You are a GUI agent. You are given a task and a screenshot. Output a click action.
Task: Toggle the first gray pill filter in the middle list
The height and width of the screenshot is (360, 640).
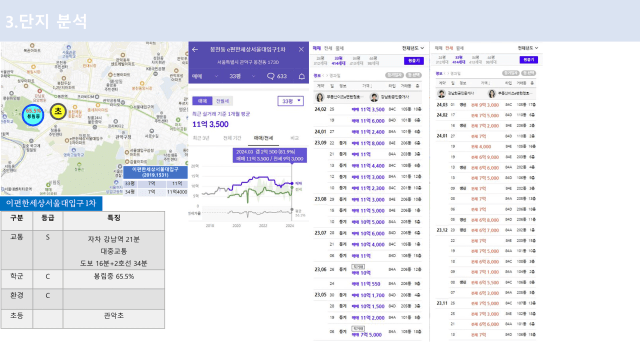[394, 75]
